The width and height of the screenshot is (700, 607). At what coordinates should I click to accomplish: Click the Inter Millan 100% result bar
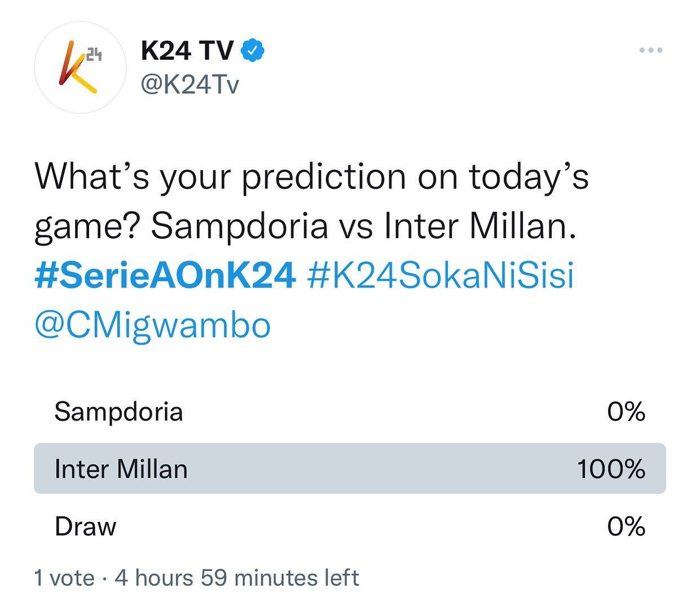(x=350, y=469)
